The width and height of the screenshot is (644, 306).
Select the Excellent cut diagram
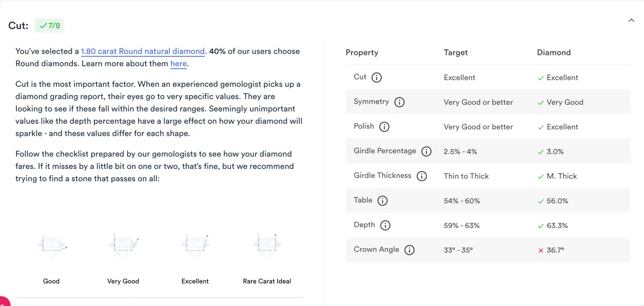coord(195,245)
